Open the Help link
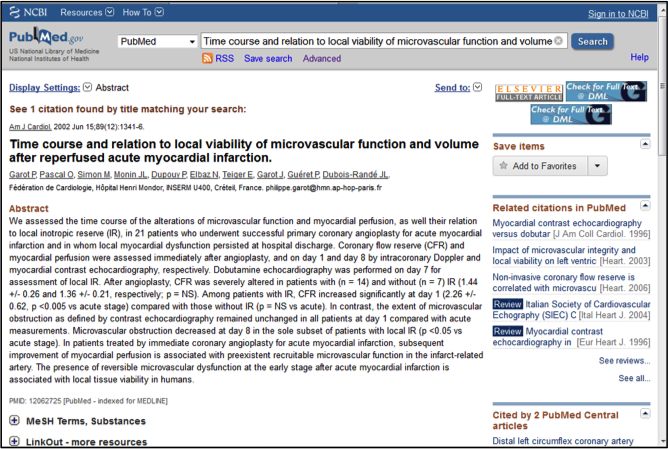Image resolution: width=668 pixels, height=449 pixels. pyautogui.click(x=639, y=57)
